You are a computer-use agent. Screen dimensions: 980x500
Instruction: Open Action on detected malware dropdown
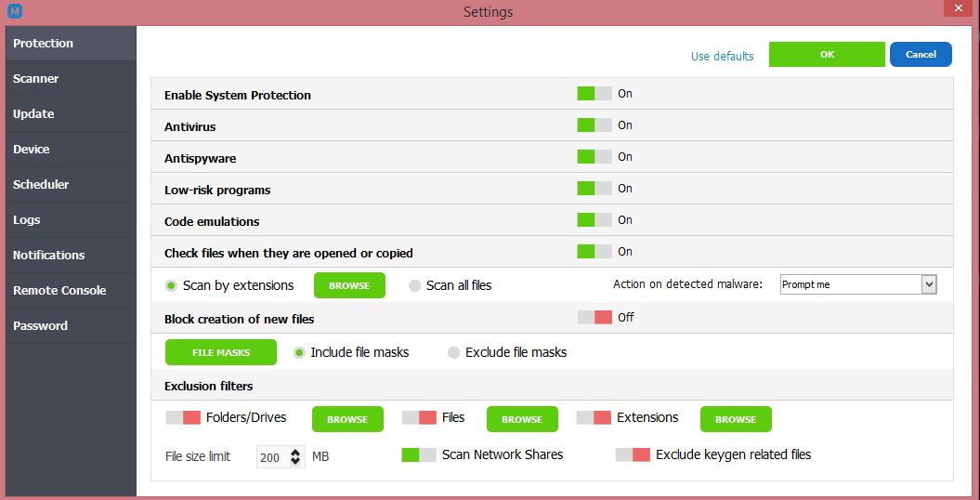(x=928, y=284)
